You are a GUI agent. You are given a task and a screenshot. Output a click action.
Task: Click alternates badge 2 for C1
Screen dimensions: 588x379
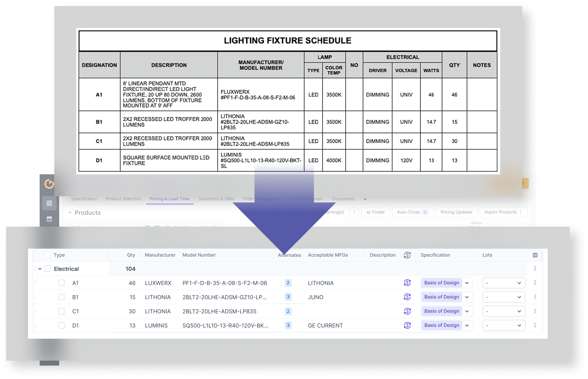coord(288,311)
